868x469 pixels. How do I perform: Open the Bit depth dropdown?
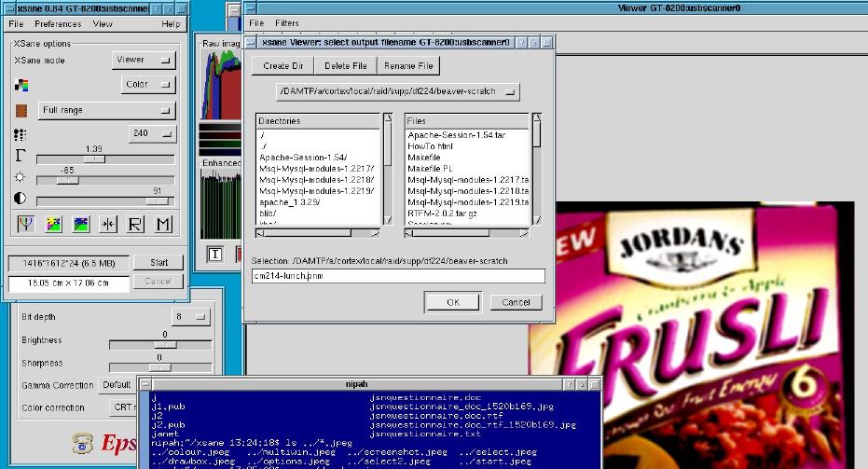click(190, 317)
